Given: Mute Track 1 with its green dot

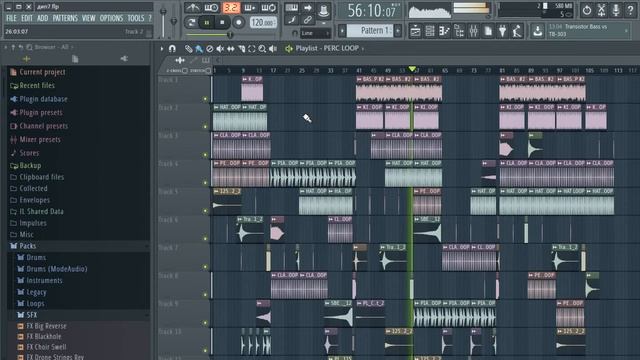Looking at the screenshot, I should coord(205,99).
